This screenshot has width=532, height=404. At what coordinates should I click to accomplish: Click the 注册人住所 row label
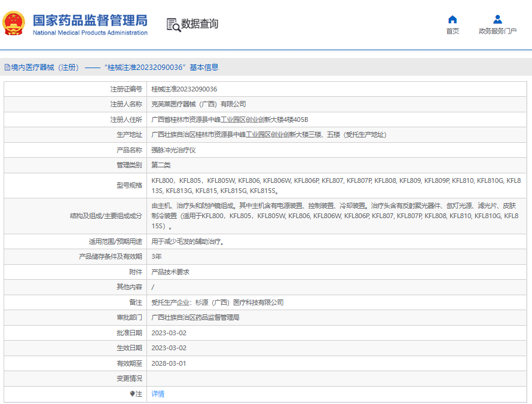click(126, 120)
